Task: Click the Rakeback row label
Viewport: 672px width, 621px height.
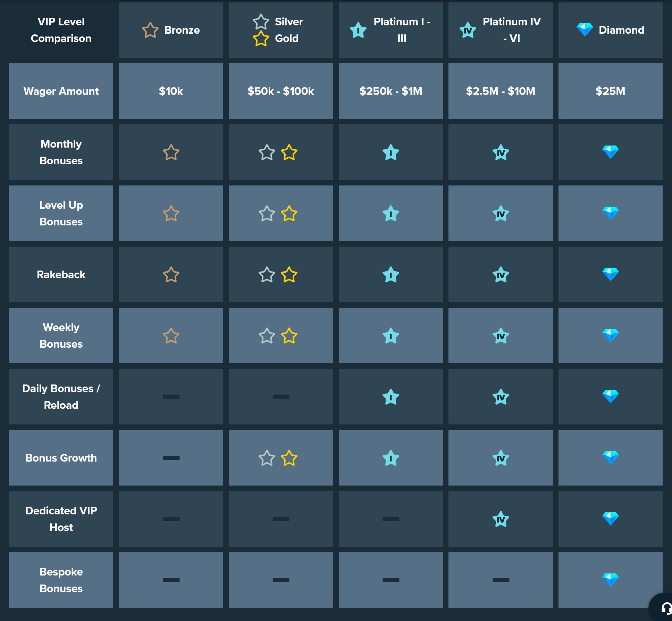Action: pos(61,274)
